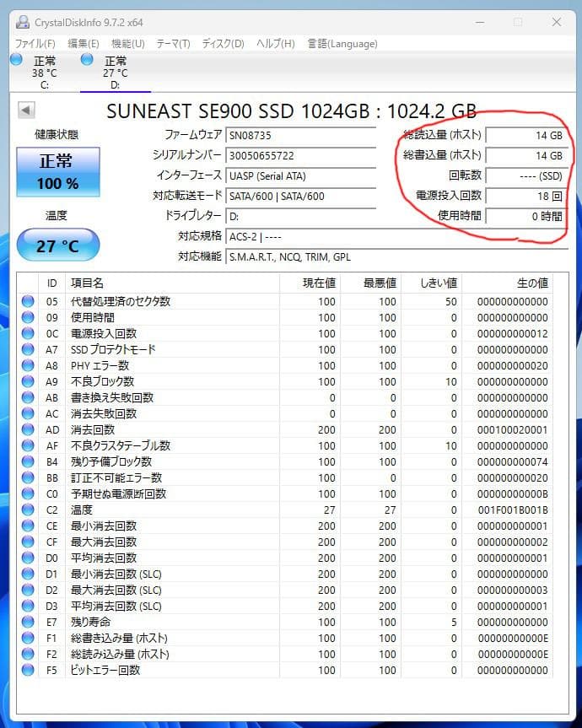Open the 機能(U) menu

pyautogui.click(x=127, y=44)
